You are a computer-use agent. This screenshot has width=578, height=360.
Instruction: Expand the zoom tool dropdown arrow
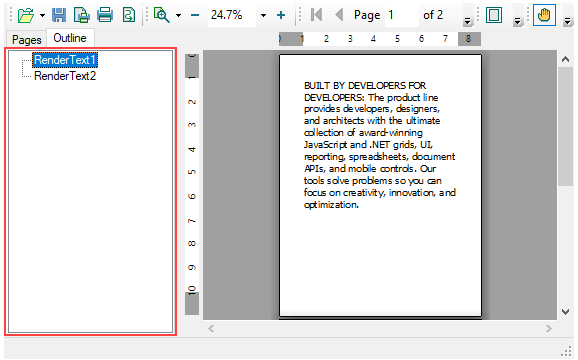click(x=178, y=15)
